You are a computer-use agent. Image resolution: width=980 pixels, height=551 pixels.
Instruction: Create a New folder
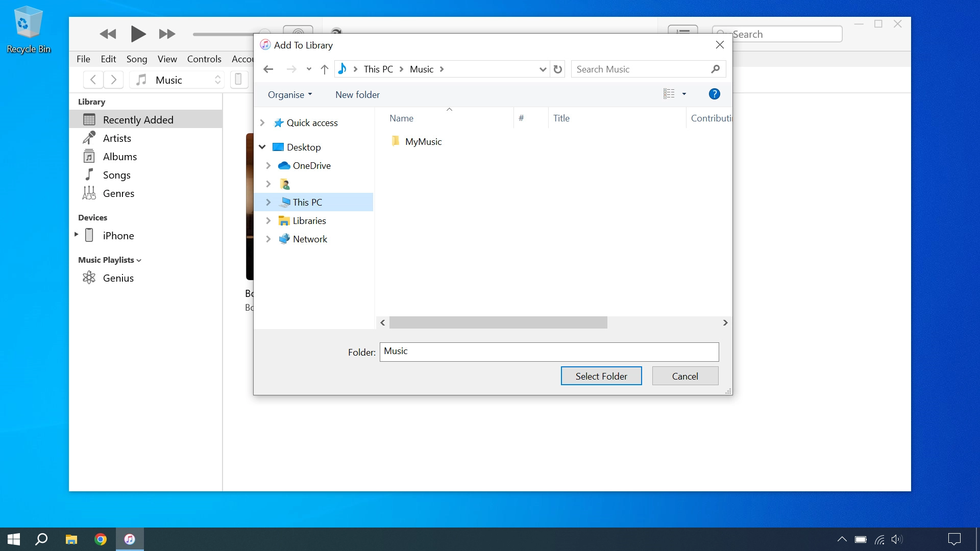click(357, 94)
